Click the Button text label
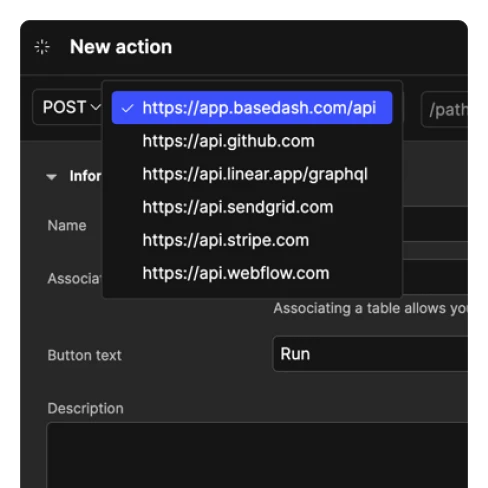The width and height of the screenshot is (488, 488). pos(84,355)
